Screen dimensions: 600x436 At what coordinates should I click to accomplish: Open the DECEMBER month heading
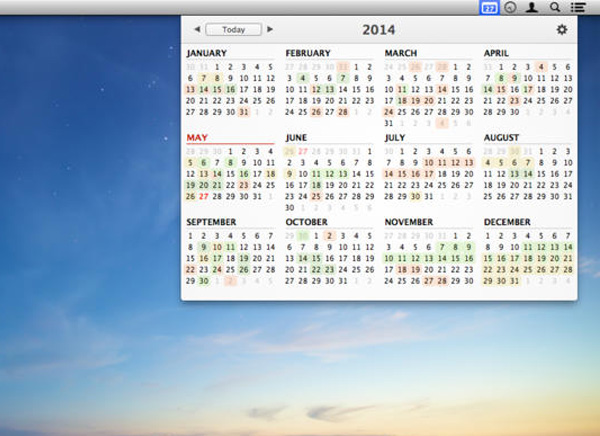click(x=507, y=222)
